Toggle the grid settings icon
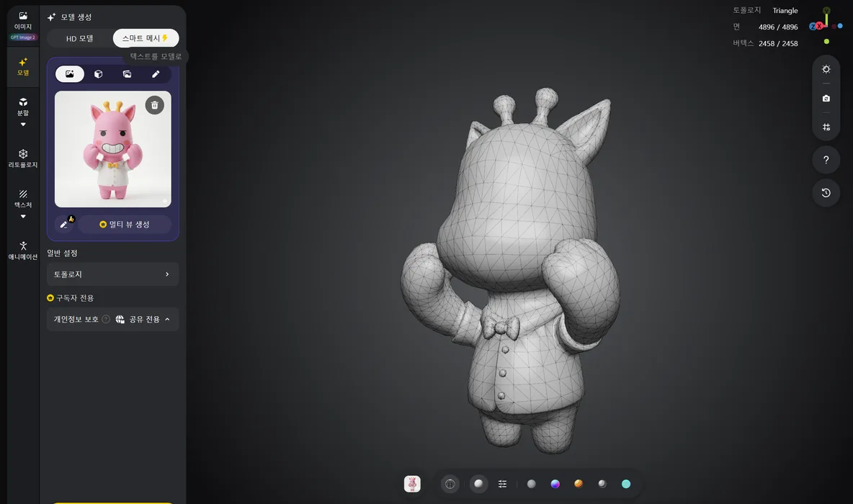853x504 pixels. click(826, 127)
